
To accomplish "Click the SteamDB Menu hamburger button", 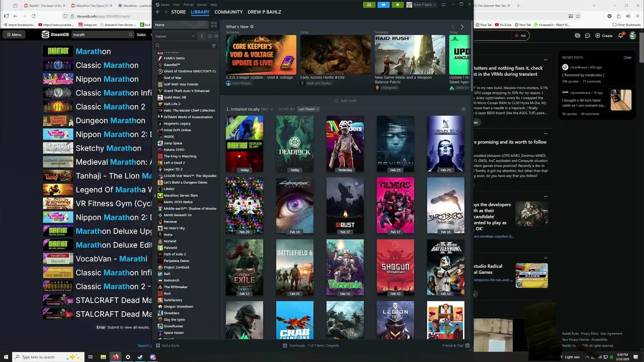I will [x=14, y=35].
